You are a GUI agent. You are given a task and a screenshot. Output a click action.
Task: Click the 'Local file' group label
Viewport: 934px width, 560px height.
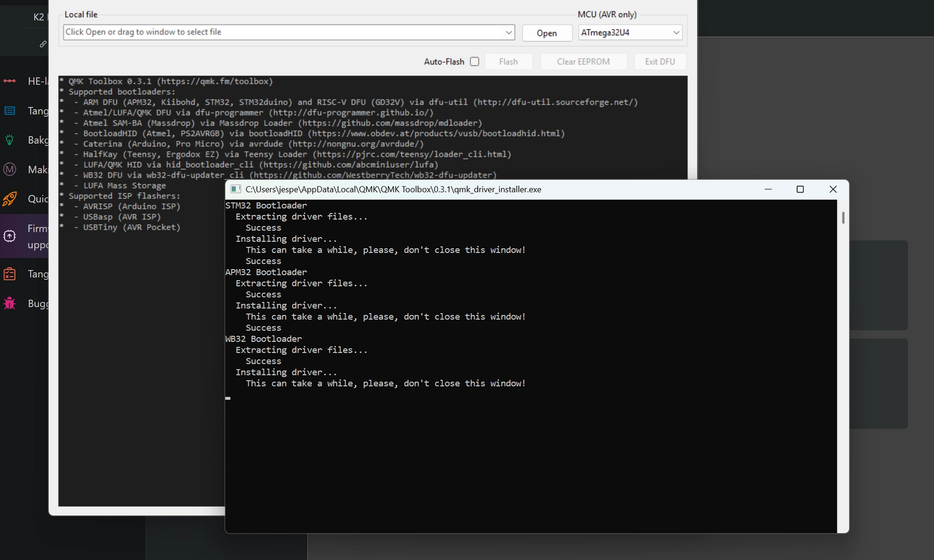(81, 15)
